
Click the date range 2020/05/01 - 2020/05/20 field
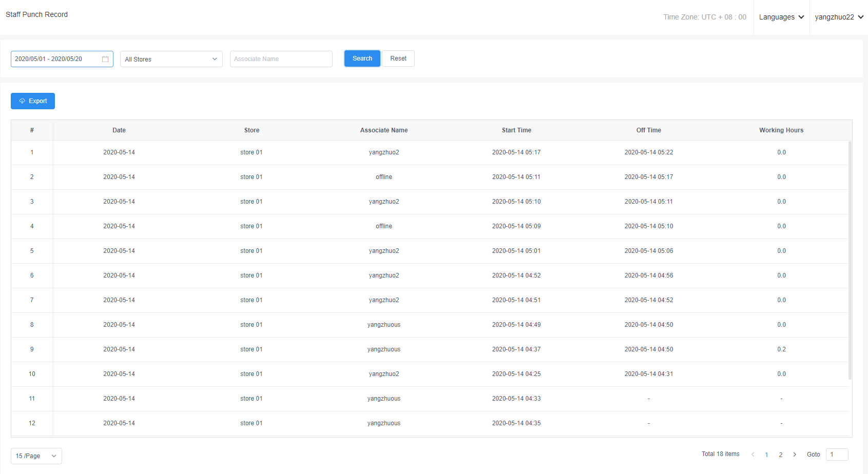point(56,59)
